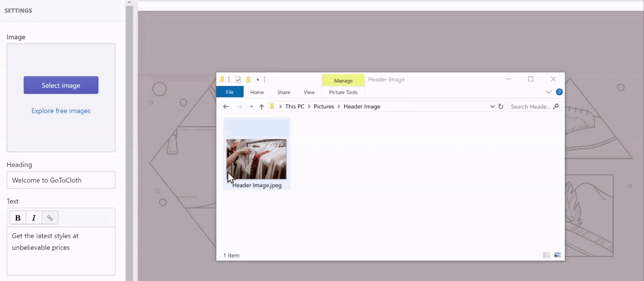Open Customize Quick Access Toolbar dropdown

pos(258,80)
